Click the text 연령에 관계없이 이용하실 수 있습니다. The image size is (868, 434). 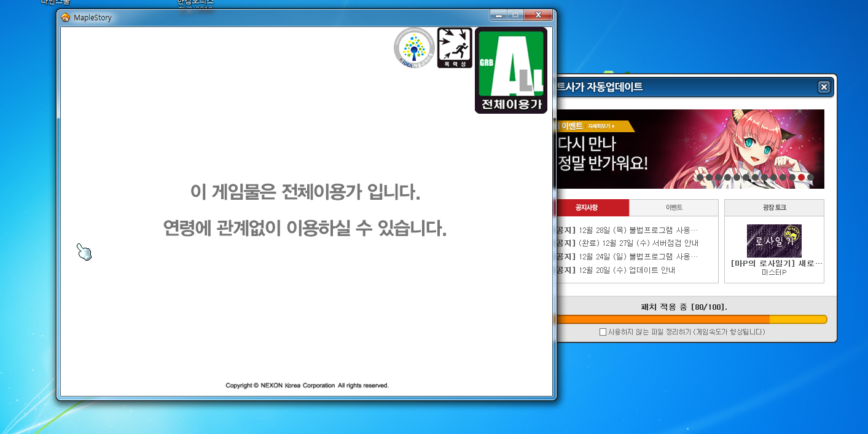pos(305,228)
